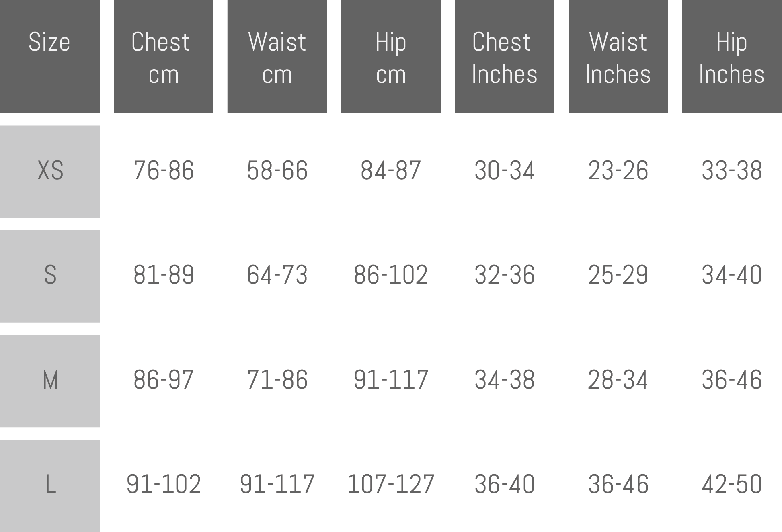Click the Chest Inches column header

(504, 56)
